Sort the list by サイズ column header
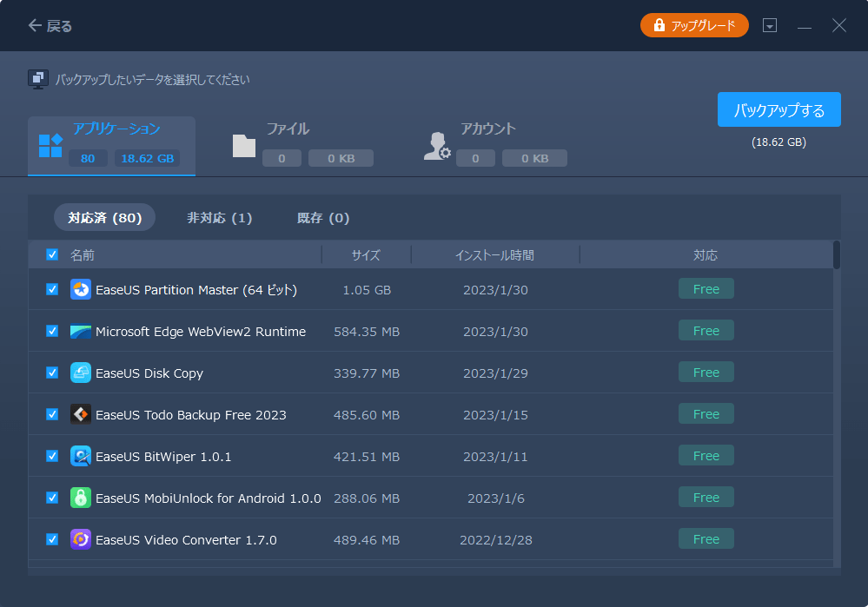 [366, 255]
